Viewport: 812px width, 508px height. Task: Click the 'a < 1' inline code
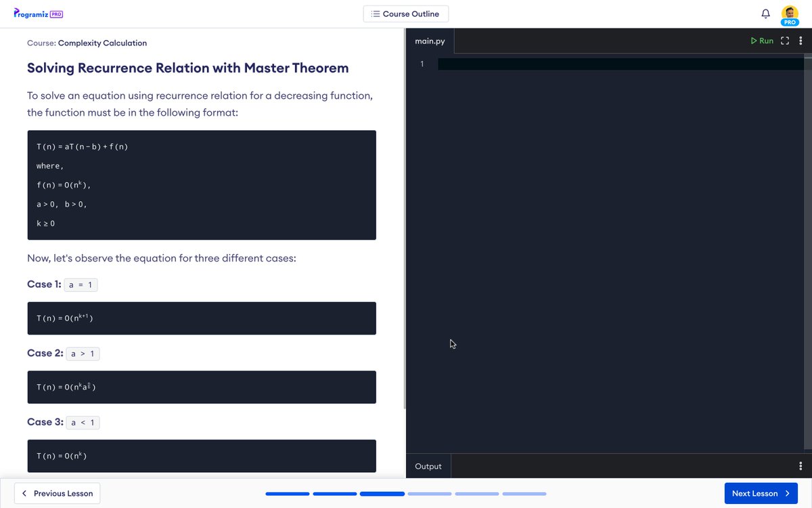(83, 423)
